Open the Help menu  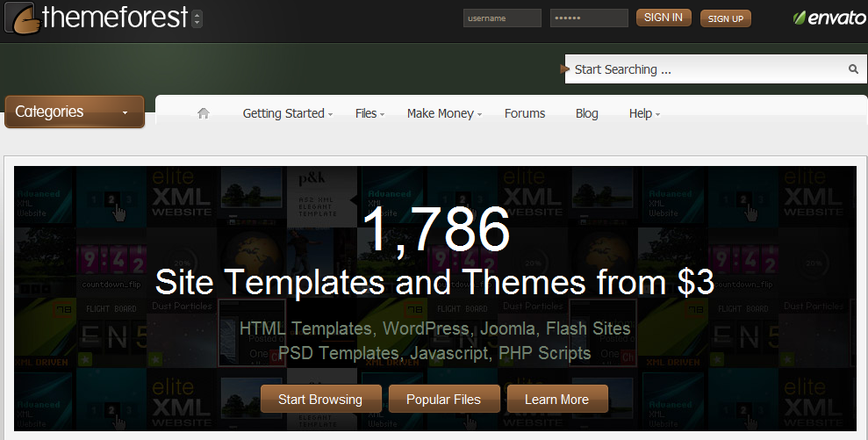[x=644, y=113]
